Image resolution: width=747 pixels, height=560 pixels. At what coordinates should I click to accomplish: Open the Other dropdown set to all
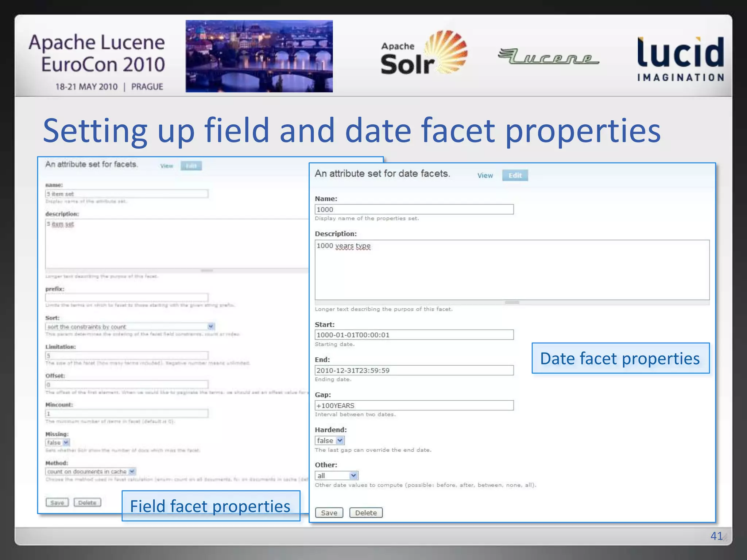[x=337, y=475]
